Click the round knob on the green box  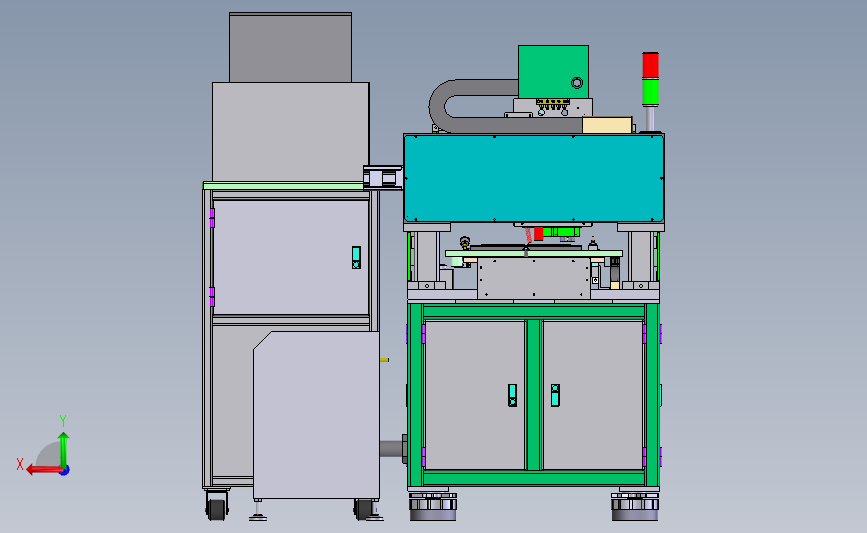(577, 83)
